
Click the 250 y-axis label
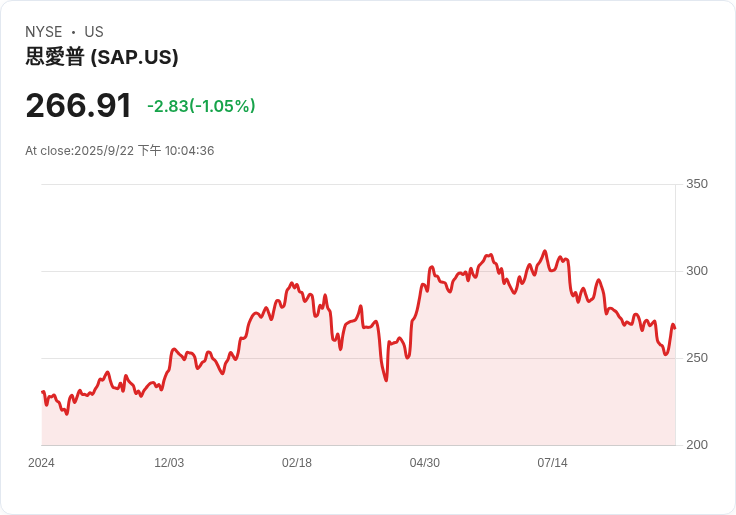pos(697,358)
